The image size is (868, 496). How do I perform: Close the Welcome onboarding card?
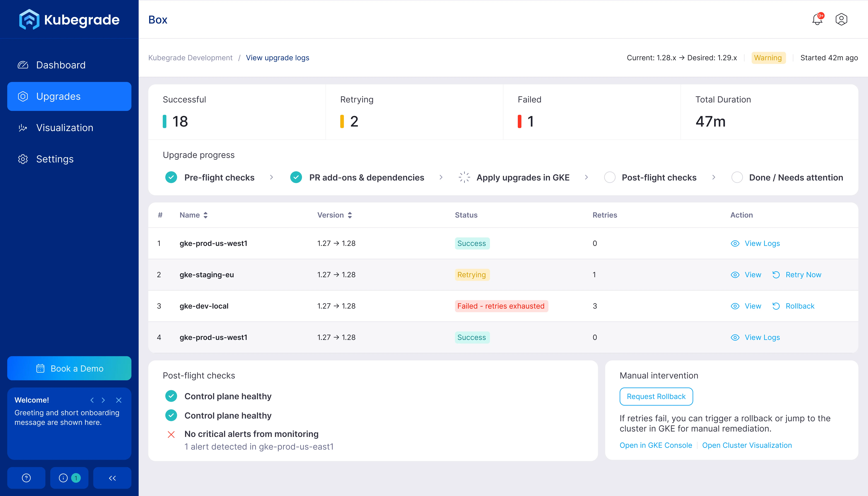click(119, 400)
